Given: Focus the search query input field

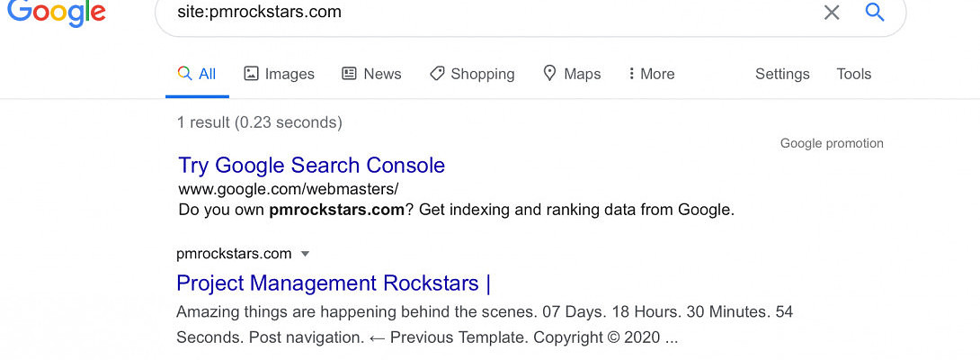Looking at the screenshot, I should pyautogui.click(x=486, y=13).
